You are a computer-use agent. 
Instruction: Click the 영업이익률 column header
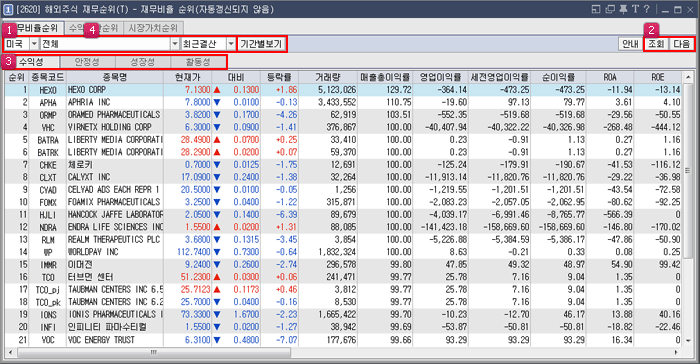point(441,77)
